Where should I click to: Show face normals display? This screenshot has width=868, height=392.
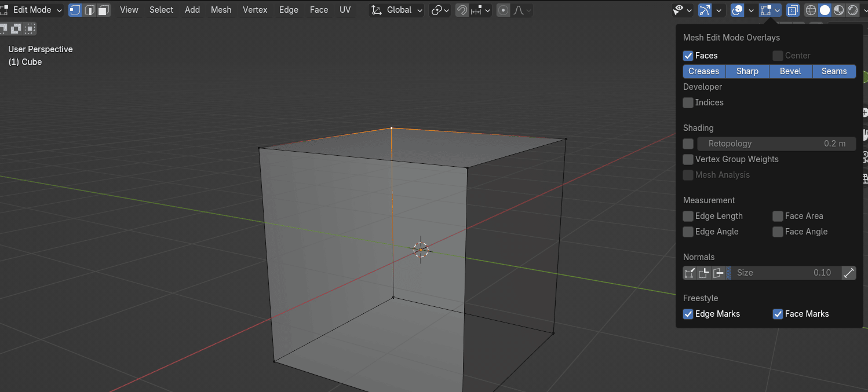click(718, 273)
